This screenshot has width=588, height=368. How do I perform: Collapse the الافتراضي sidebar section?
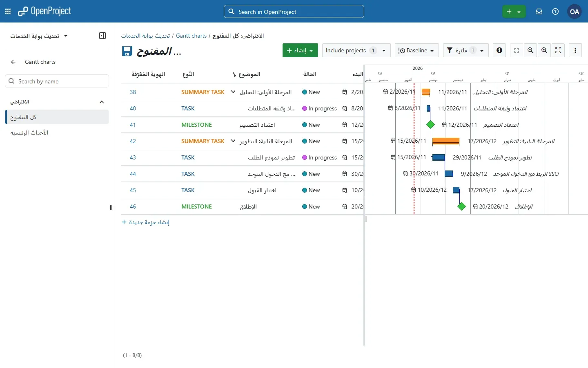coord(102,102)
